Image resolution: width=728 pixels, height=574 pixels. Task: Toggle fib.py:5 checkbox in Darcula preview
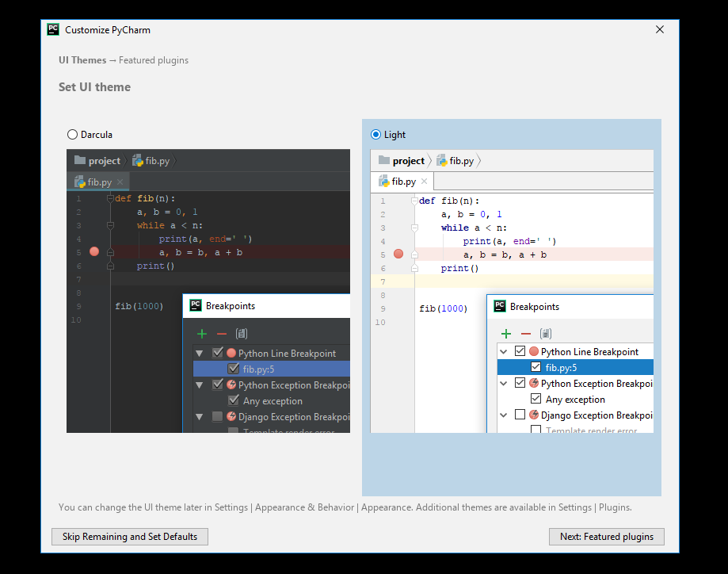pyautogui.click(x=234, y=369)
